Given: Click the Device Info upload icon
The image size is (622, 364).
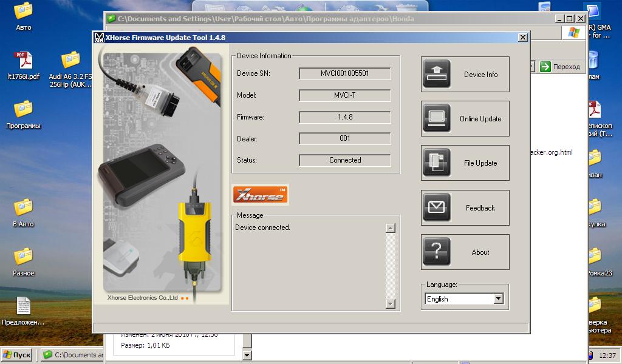Looking at the screenshot, I should (436, 73).
